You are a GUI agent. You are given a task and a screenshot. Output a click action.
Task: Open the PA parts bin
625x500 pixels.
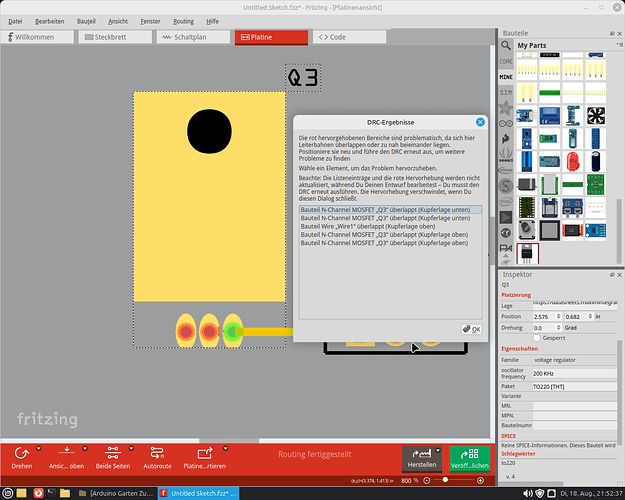[506, 248]
